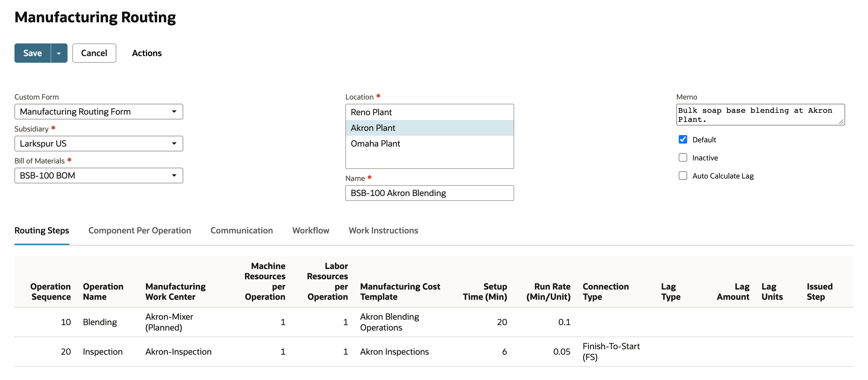The height and width of the screenshot is (380, 868).
Task: Click the Connection Type column header
Action: click(605, 292)
